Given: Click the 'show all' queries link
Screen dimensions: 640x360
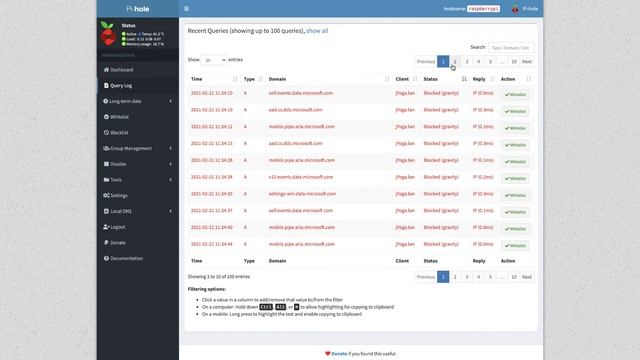Looking at the screenshot, I should coord(317,31).
